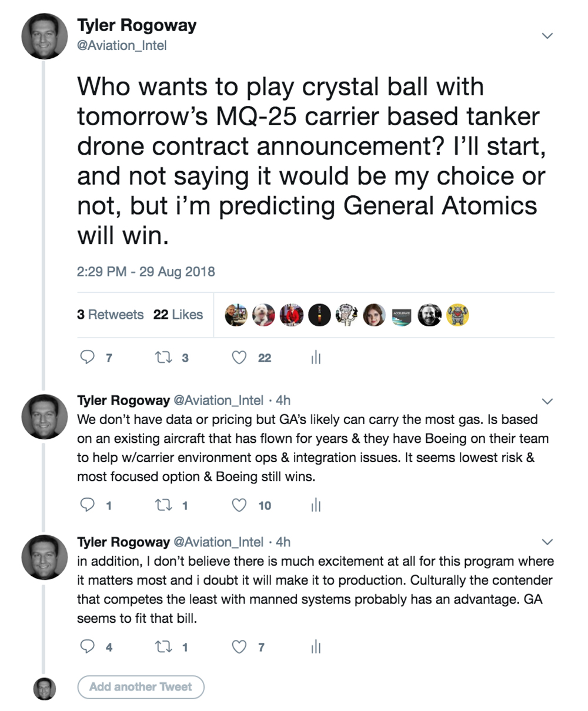Open Tyler Rogoway's large profile photo
Image resolution: width=588 pixels, height=711 pixels.
coord(45,35)
